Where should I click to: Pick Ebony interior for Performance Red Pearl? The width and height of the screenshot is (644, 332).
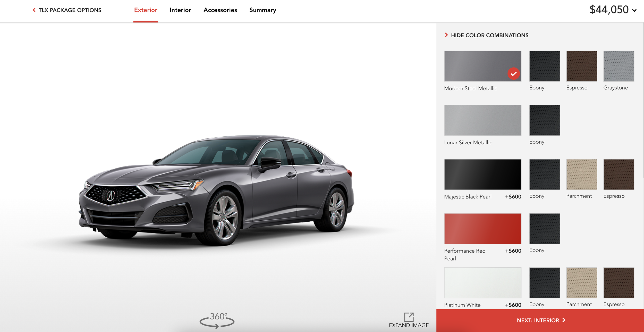(545, 229)
